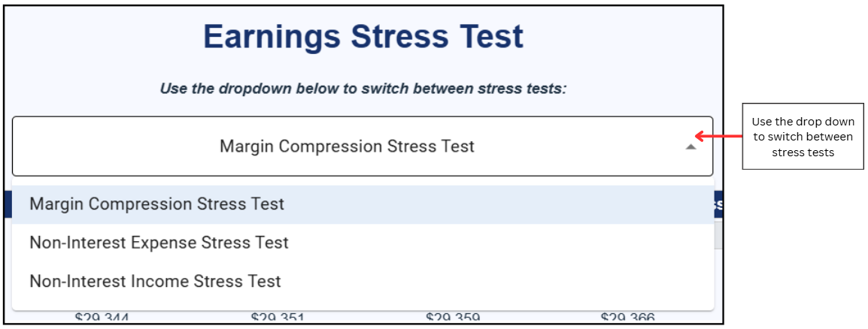Image resolution: width=868 pixels, height=329 pixels.
Task: Select the $29,366 table value
Action: coord(627,318)
